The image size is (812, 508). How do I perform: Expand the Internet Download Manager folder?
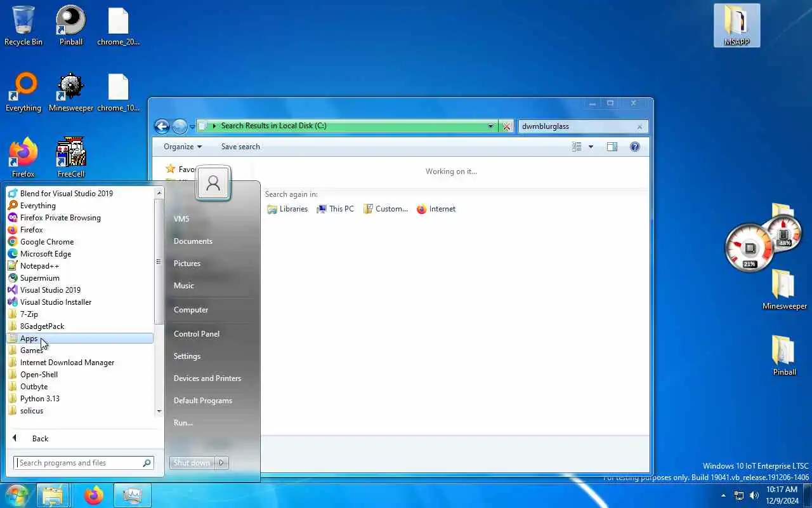(80, 363)
